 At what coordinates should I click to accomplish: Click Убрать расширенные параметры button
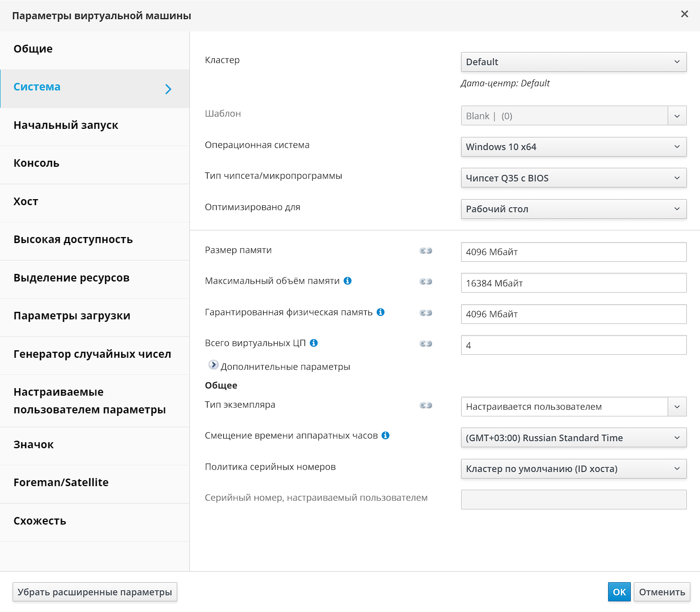[95, 592]
